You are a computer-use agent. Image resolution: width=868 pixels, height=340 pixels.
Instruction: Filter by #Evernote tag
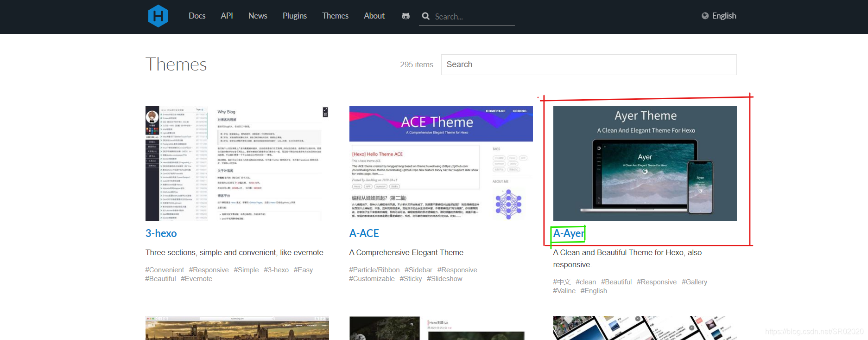(x=196, y=279)
